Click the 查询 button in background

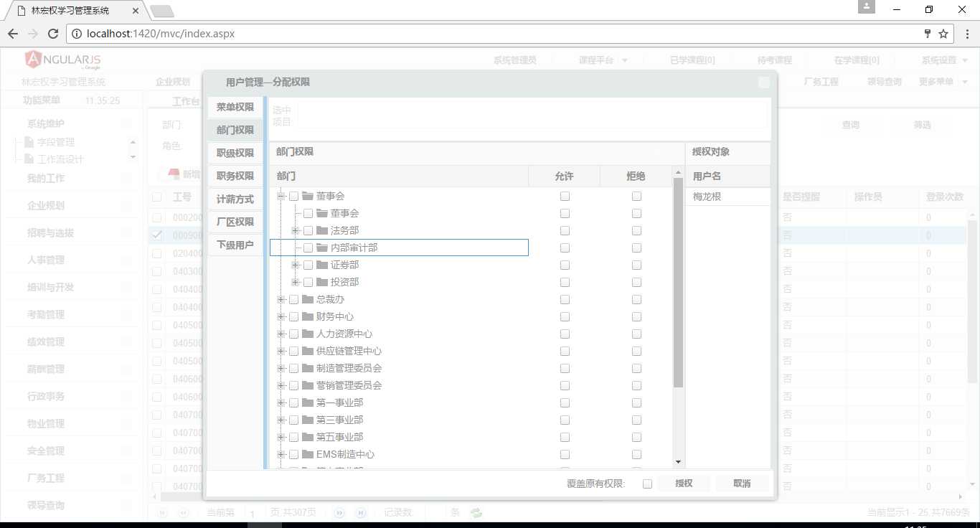click(851, 125)
